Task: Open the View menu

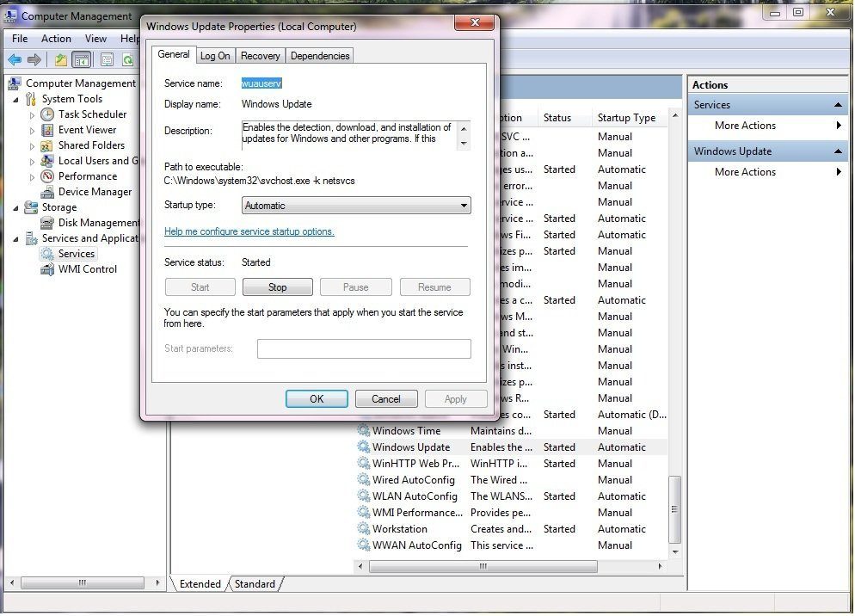Action: coord(95,38)
